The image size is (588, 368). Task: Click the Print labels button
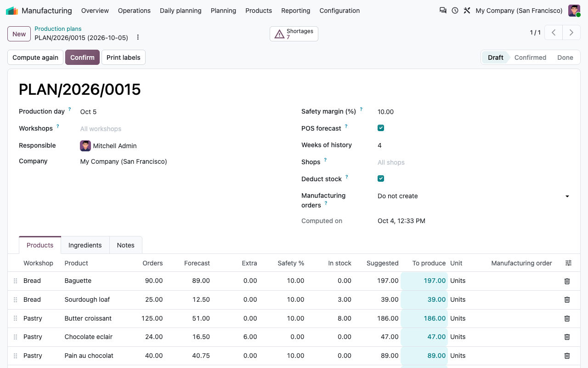pos(124,57)
